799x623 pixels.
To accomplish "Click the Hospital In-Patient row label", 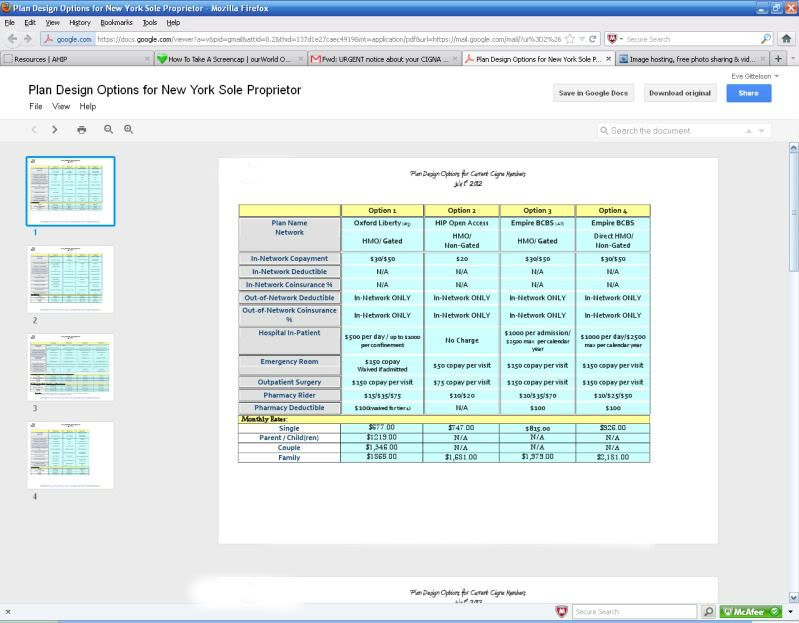I will pos(289,340).
